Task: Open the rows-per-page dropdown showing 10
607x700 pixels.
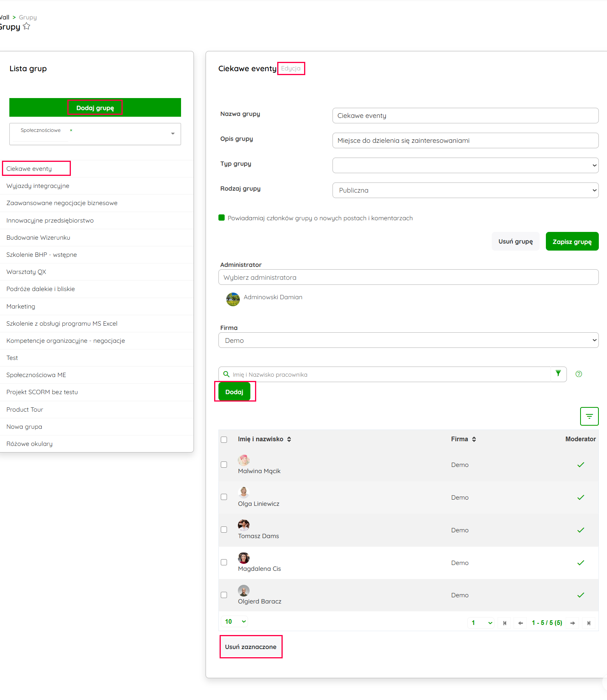Action: coord(235,621)
